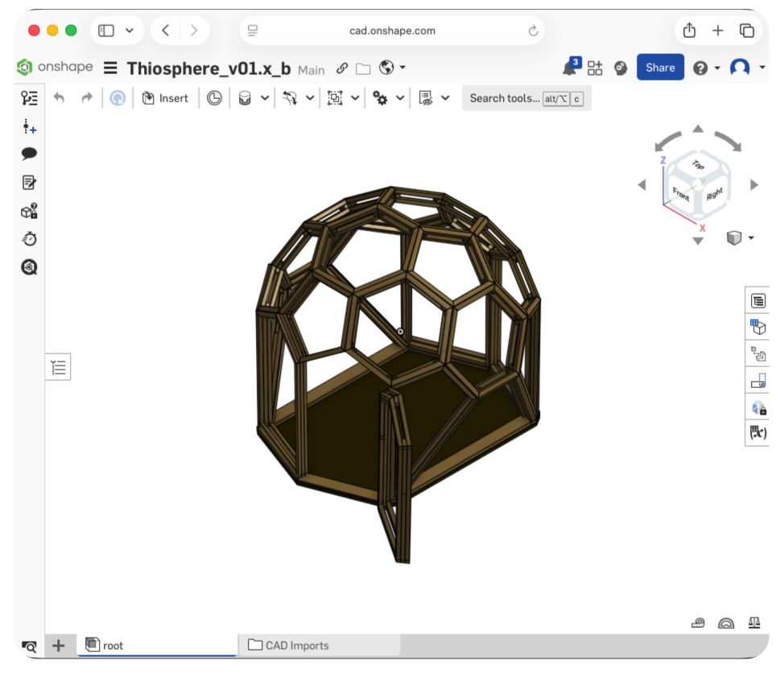This screenshot has height=677, width=784.
Task: Expand the assembly features list panel
Action: click(57, 366)
